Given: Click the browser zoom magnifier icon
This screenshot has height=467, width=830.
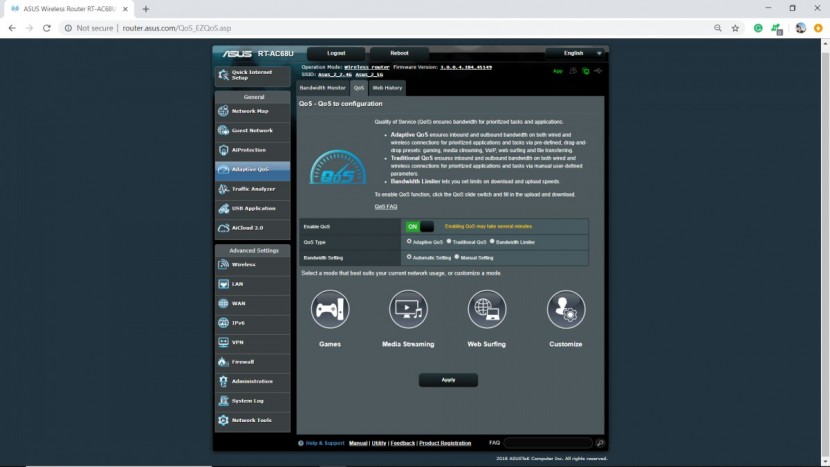Looking at the screenshot, I should point(718,28).
